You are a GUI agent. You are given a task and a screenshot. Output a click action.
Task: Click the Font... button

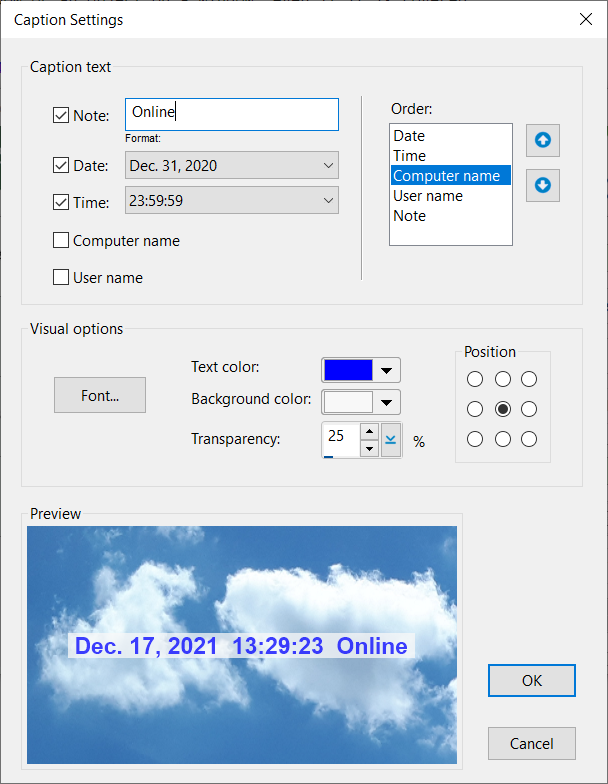(x=100, y=395)
